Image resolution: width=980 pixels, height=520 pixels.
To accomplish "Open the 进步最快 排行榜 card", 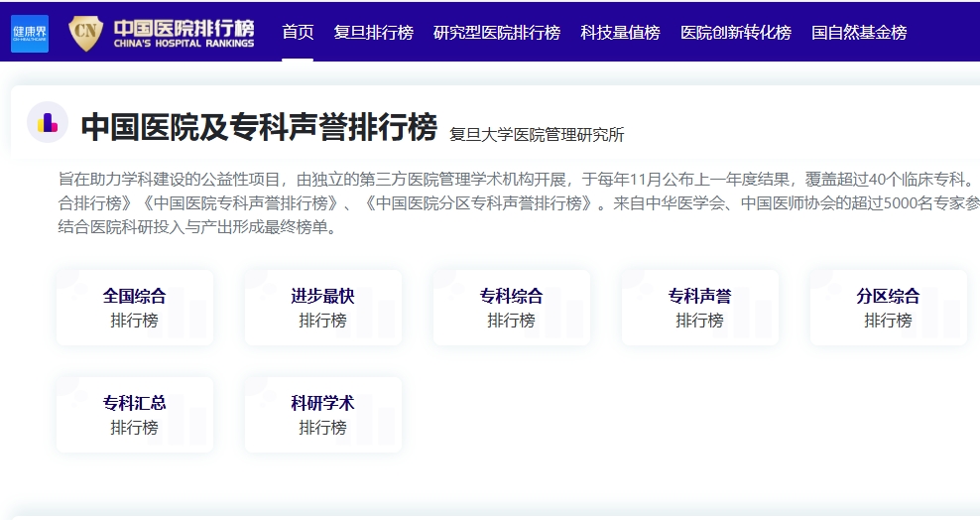I will (x=323, y=308).
